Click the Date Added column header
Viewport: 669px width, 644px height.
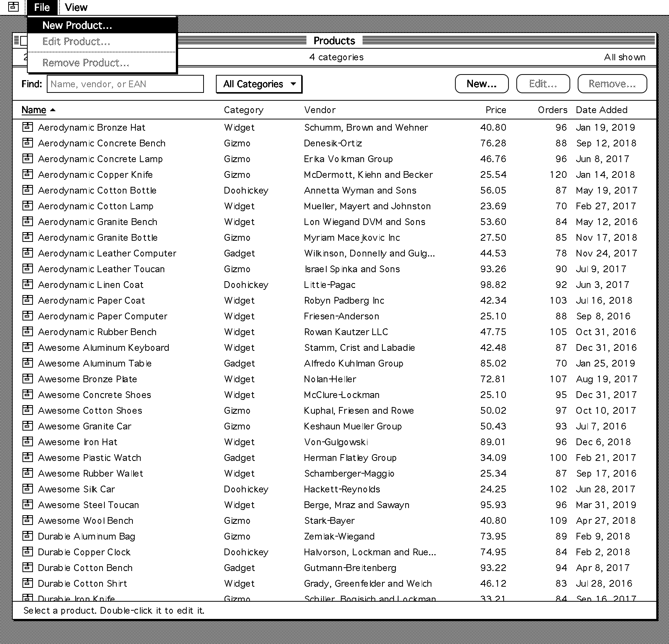click(x=602, y=110)
